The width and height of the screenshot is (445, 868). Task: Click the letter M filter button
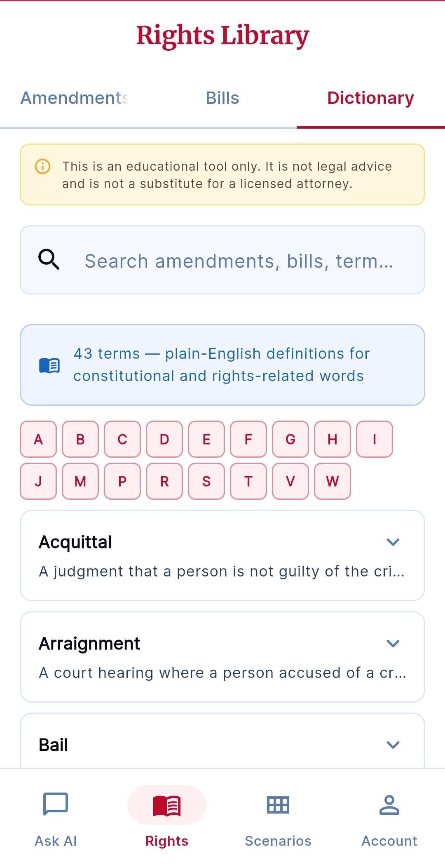(x=80, y=481)
